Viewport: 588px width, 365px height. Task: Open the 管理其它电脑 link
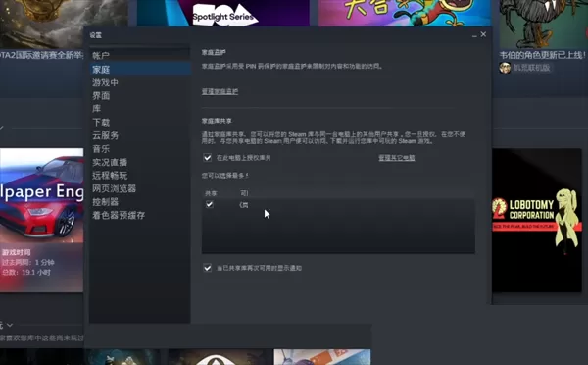(396, 158)
